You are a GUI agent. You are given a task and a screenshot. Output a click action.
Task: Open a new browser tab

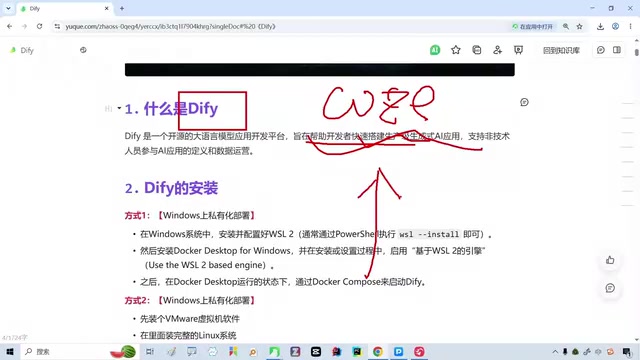122,9
